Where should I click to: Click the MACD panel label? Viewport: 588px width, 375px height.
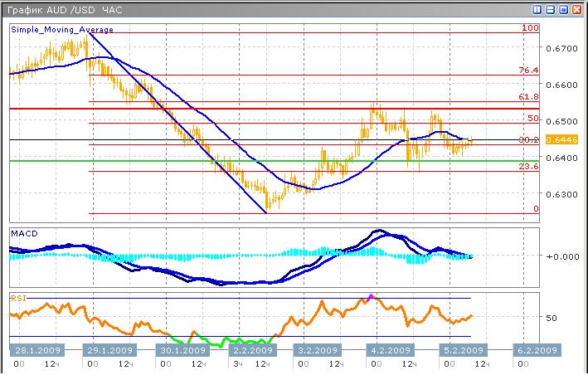24,235
